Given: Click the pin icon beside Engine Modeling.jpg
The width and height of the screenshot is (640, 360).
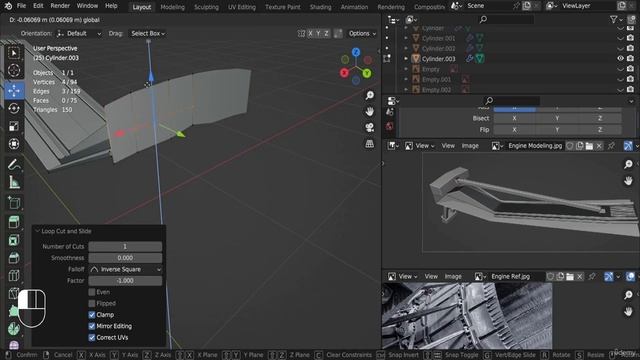Looking at the screenshot, I should click(x=611, y=146).
